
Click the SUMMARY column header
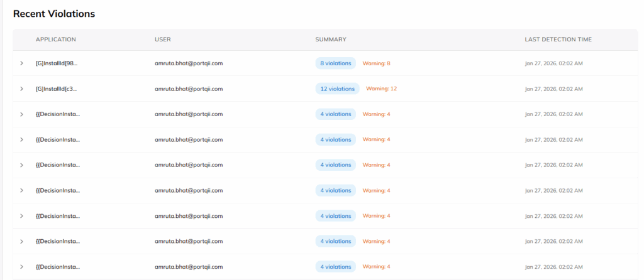pos(331,40)
